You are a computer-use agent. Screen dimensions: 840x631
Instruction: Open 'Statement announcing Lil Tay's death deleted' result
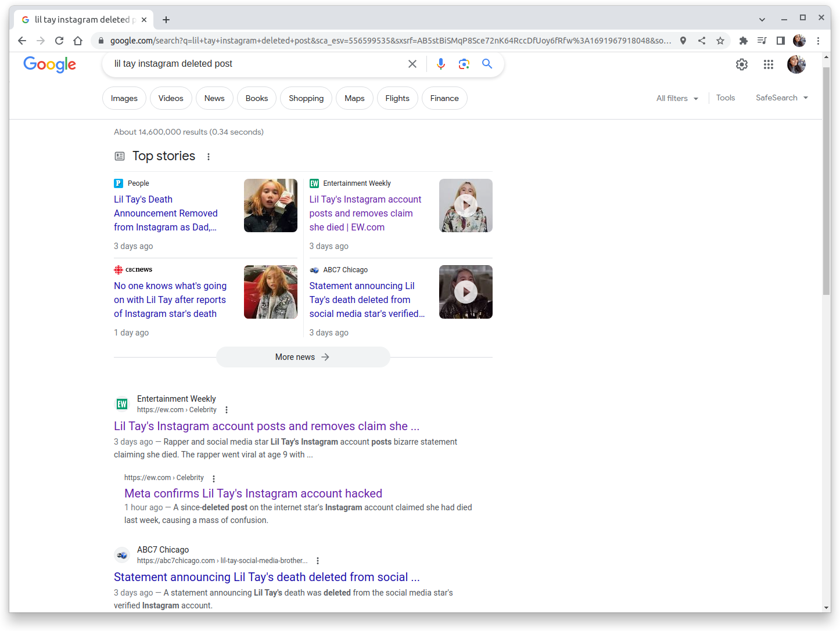(x=267, y=577)
